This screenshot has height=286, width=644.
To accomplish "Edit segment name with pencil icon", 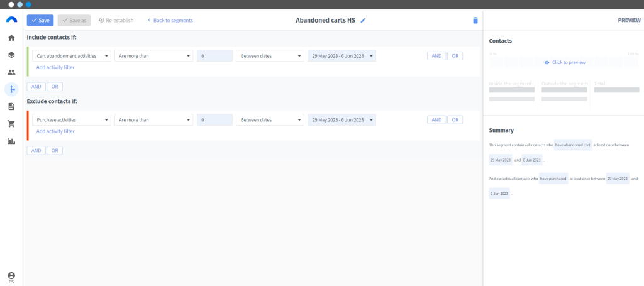I will coord(363,21).
